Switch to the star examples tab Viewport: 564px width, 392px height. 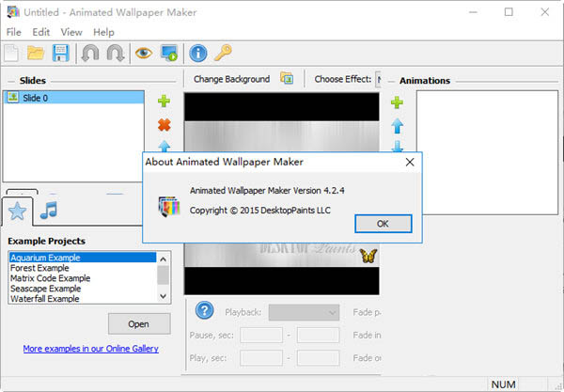17,212
